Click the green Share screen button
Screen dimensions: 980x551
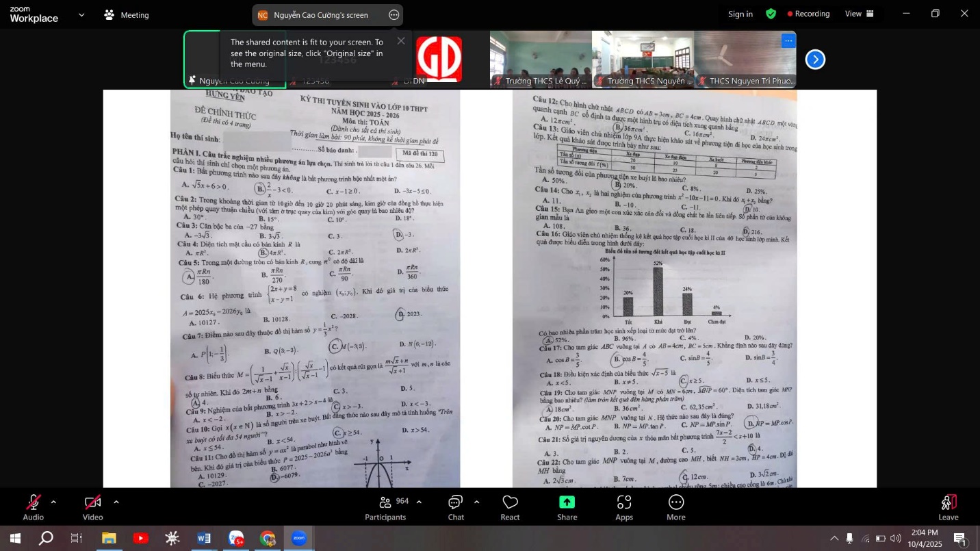pyautogui.click(x=567, y=507)
